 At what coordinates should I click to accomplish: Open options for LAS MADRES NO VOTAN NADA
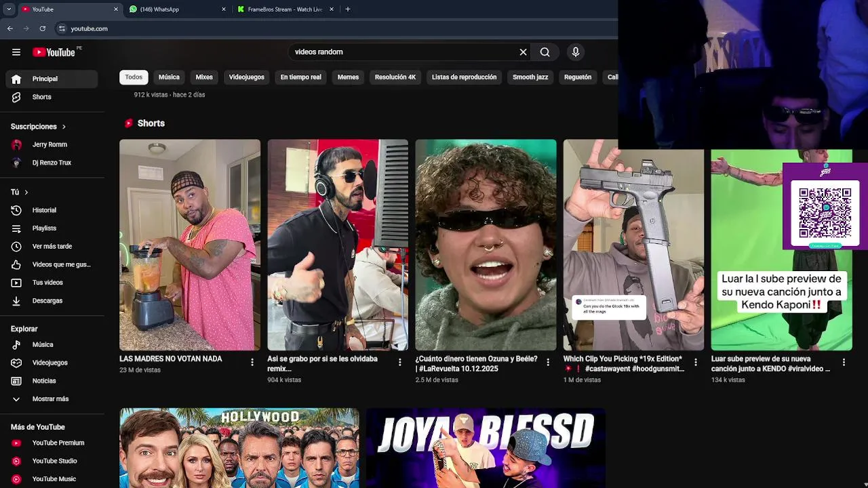252,363
